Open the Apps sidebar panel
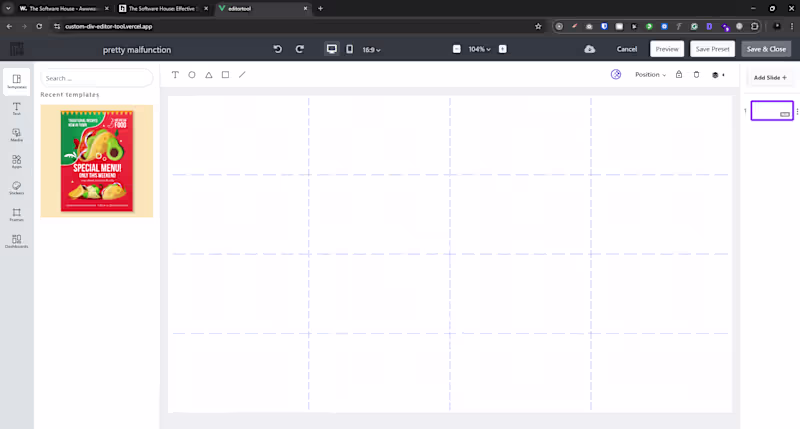 (x=16, y=162)
